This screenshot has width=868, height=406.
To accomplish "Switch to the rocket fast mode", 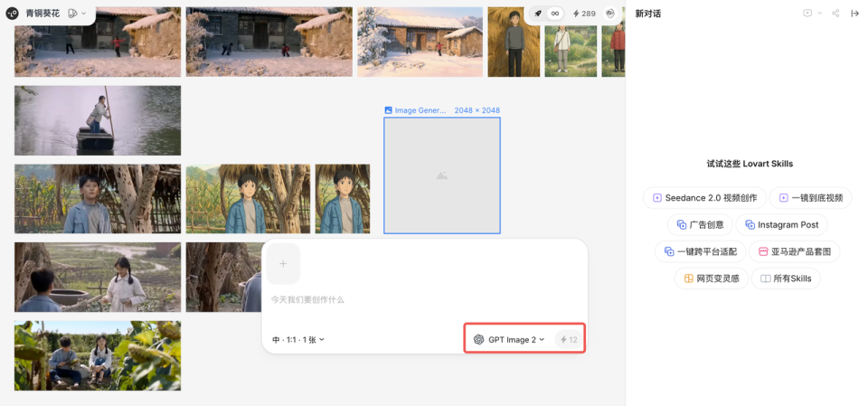I will tap(538, 14).
